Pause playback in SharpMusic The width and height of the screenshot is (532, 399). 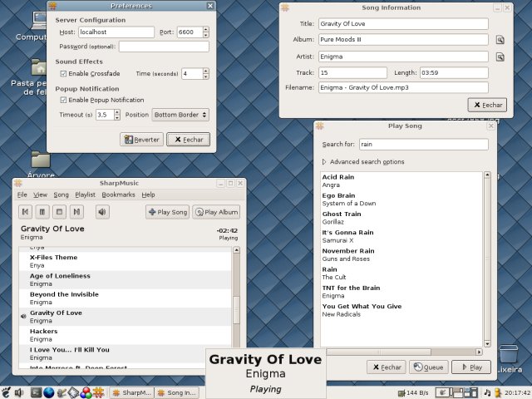(42, 212)
